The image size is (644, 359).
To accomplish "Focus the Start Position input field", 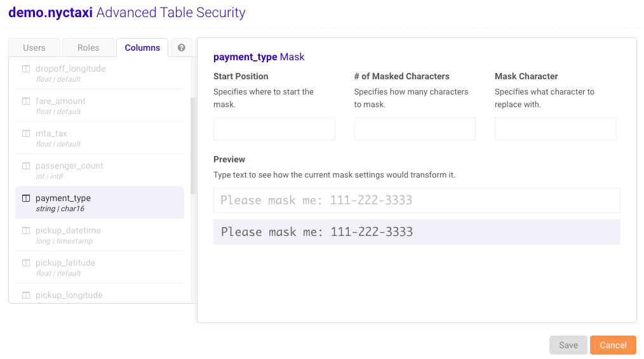I will pyautogui.click(x=274, y=129).
